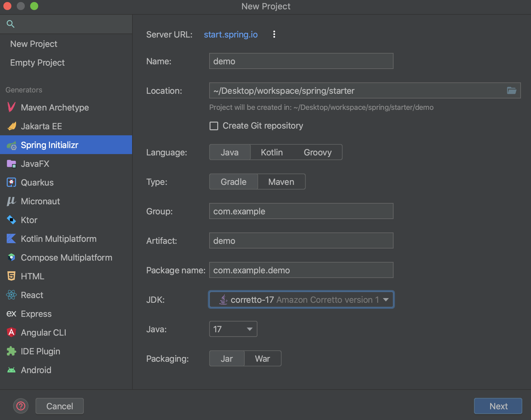Select New Project in the sidebar

pos(66,44)
